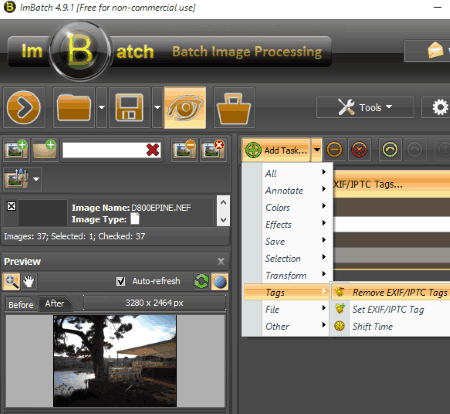
Task: Add a folder using the folder plus icon
Action: [45, 150]
